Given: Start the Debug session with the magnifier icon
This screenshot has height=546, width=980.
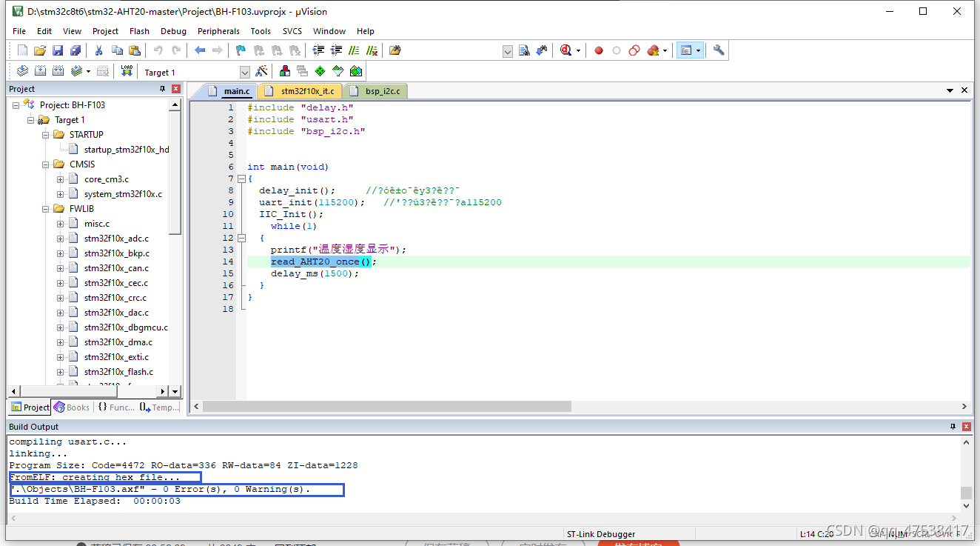Looking at the screenshot, I should click(566, 50).
